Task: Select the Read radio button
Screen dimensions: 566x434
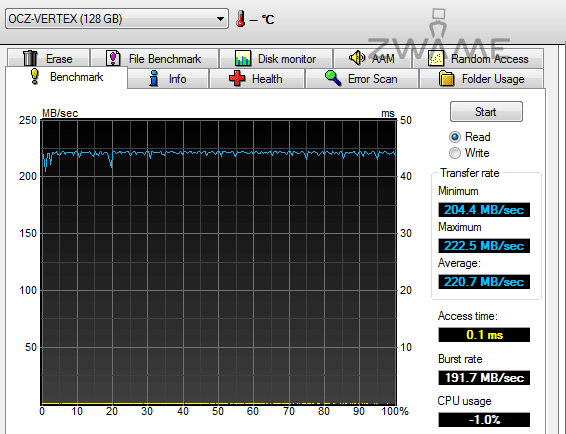Action: click(x=455, y=137)
